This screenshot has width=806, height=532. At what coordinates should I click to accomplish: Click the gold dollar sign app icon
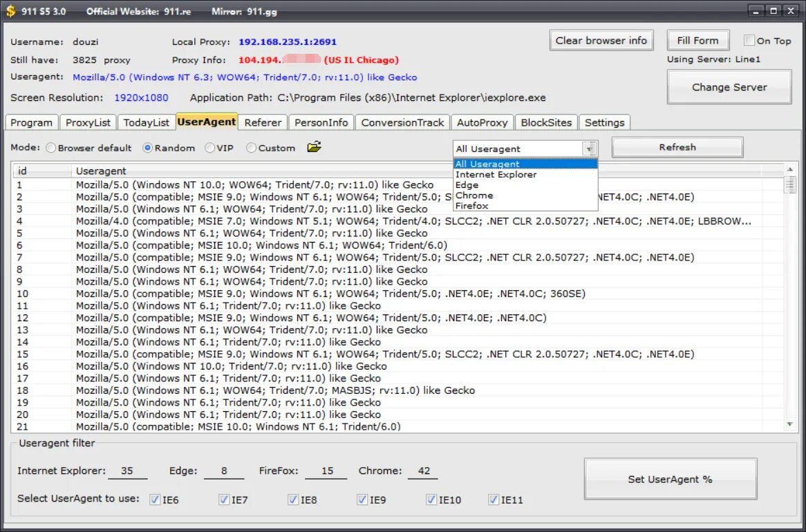pos(10,11)
